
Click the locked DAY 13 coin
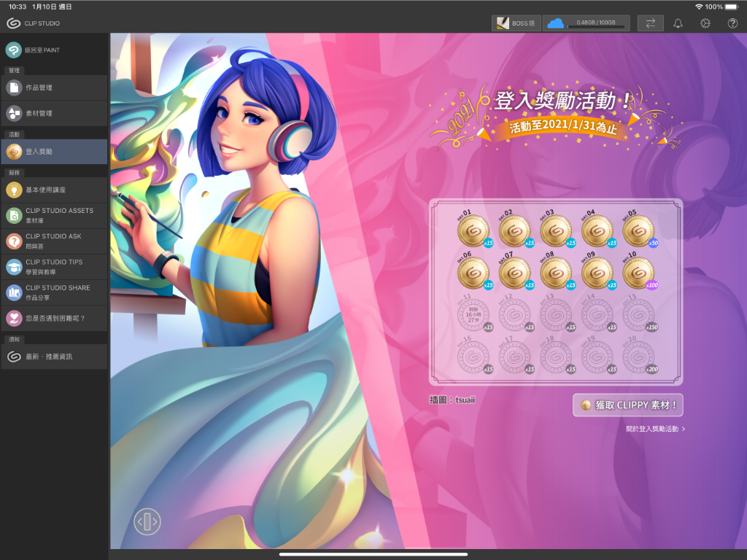point(556,315)
